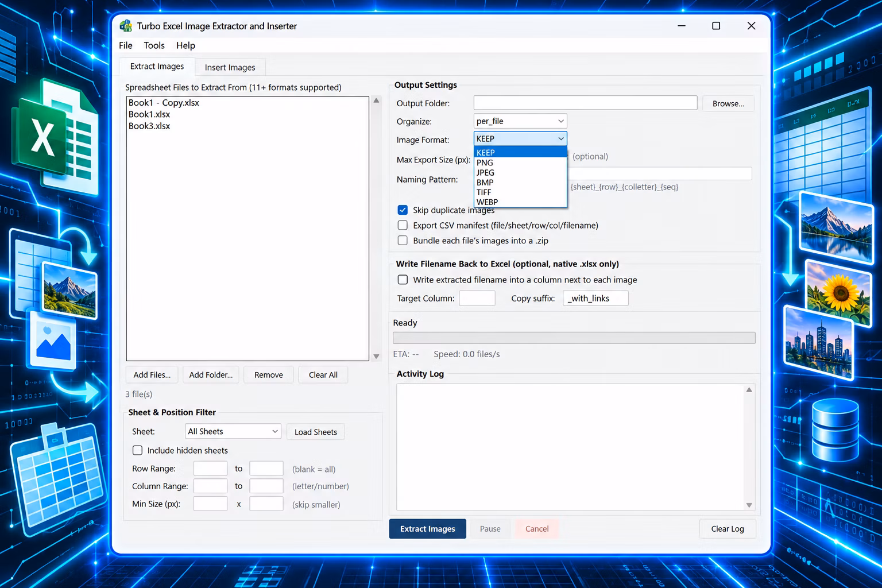This screenshot has height=588, width=882.
Task: Click the Row Range end field
Action: (266, 469)
